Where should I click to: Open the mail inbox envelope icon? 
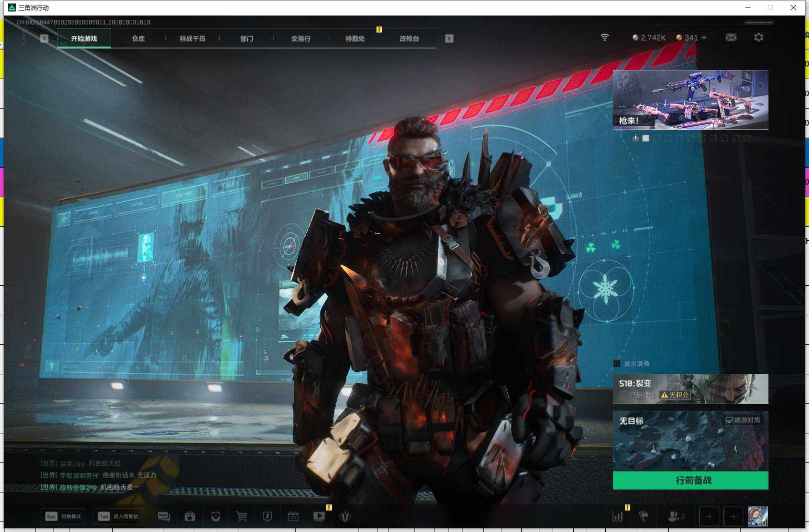[731, 38]
